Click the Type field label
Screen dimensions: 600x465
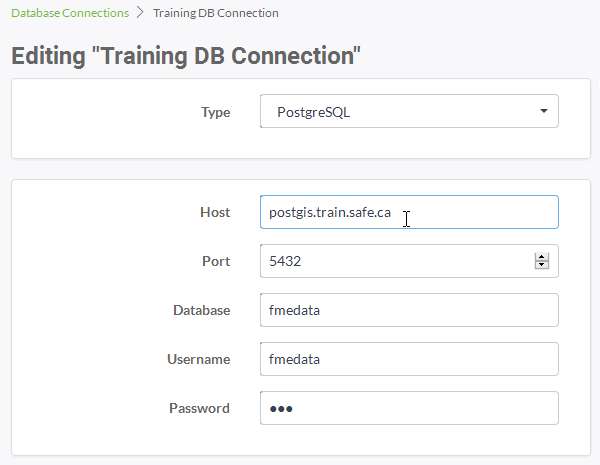point(216,112)
